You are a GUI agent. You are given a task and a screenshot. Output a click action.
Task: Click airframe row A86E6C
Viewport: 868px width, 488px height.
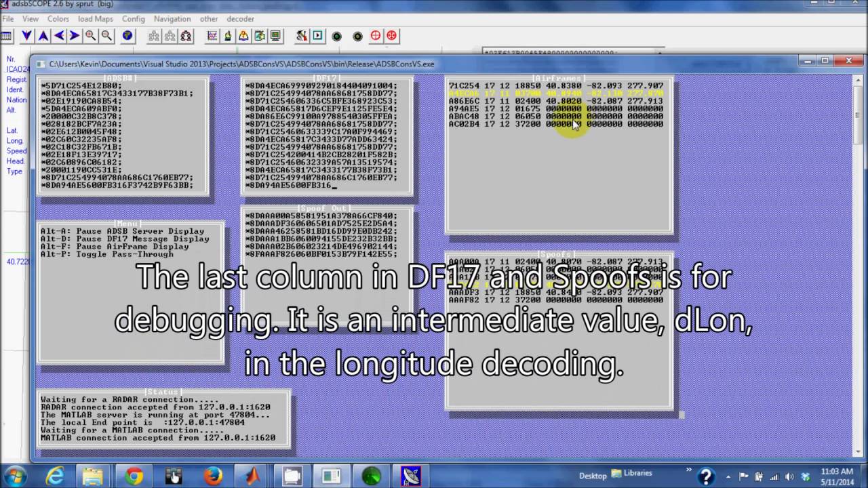(556, 101)
